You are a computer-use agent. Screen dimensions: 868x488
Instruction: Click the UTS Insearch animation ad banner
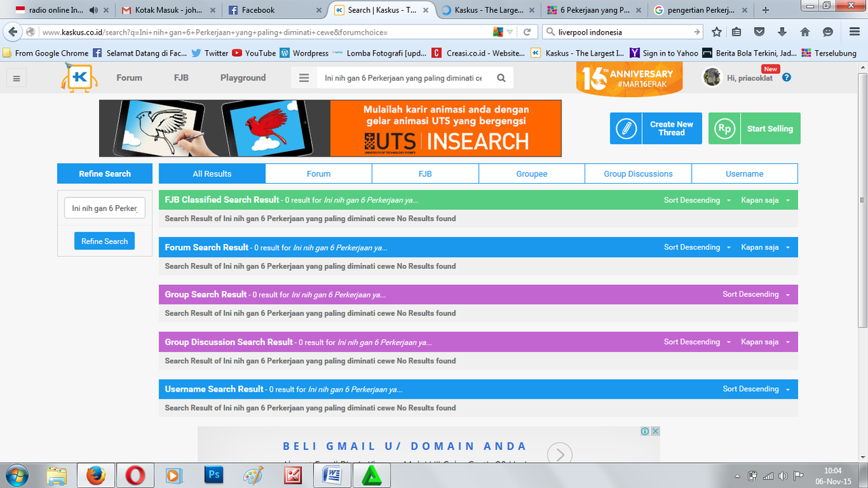[330, 128]
